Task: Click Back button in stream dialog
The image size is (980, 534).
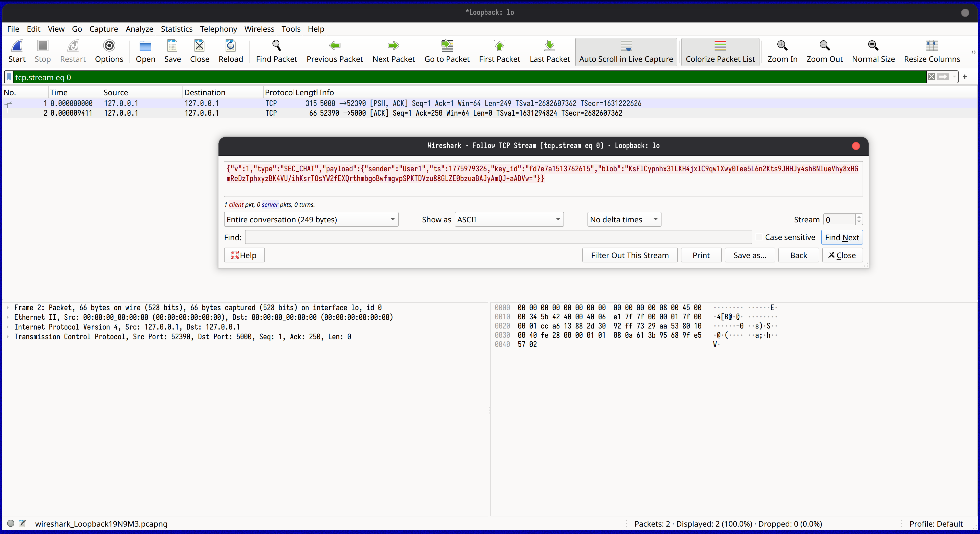Action: (x=798, y=255)
